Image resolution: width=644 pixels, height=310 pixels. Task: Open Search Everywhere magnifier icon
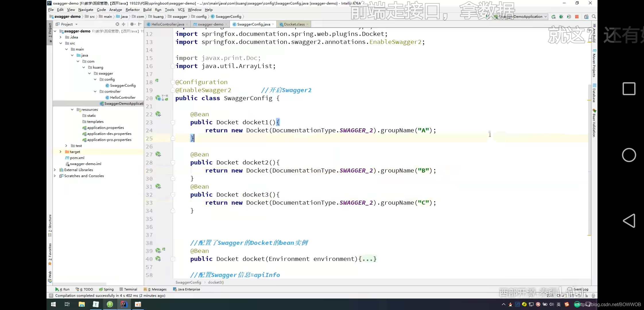[x=594, y=17]
